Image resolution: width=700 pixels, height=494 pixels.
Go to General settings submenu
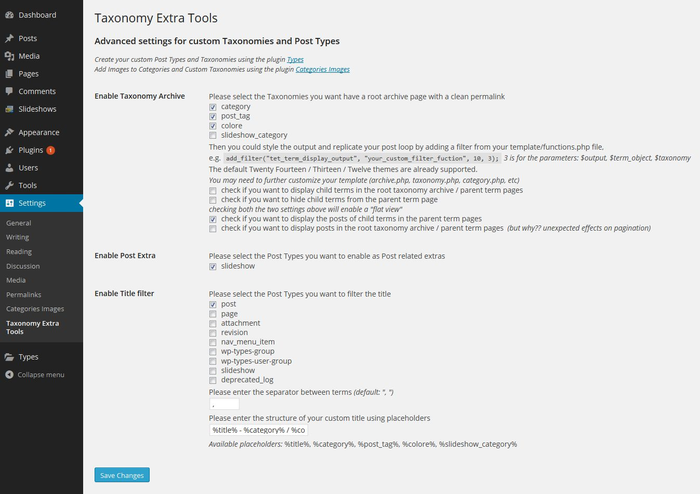19,223
